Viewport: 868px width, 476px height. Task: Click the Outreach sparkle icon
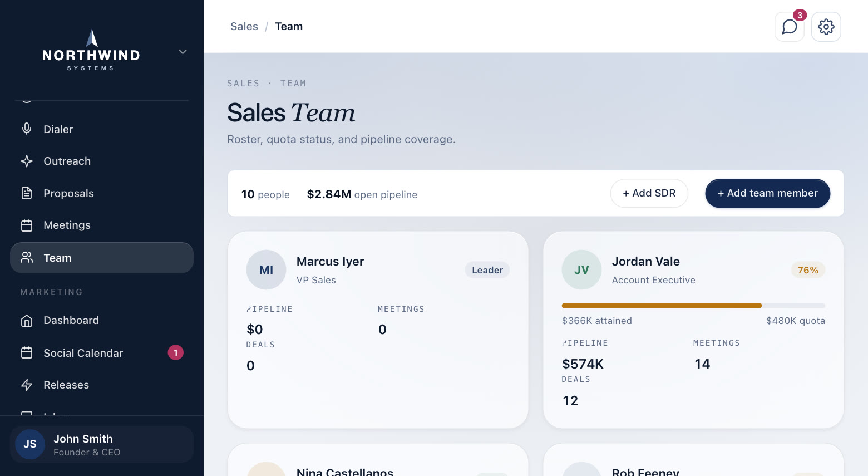[27, 161]
